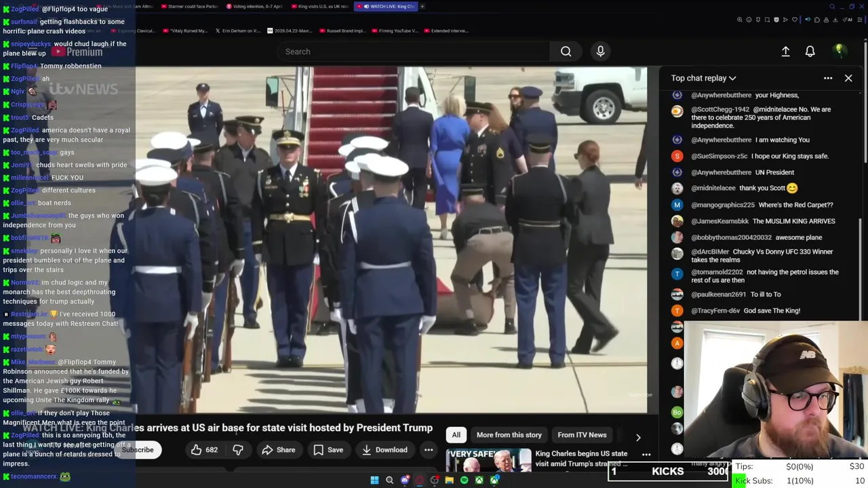Viewport: 868px width, 488px height.
Task: Click chat message The MUSLIM KING ARRIVES
Action: tap(793, 221)
